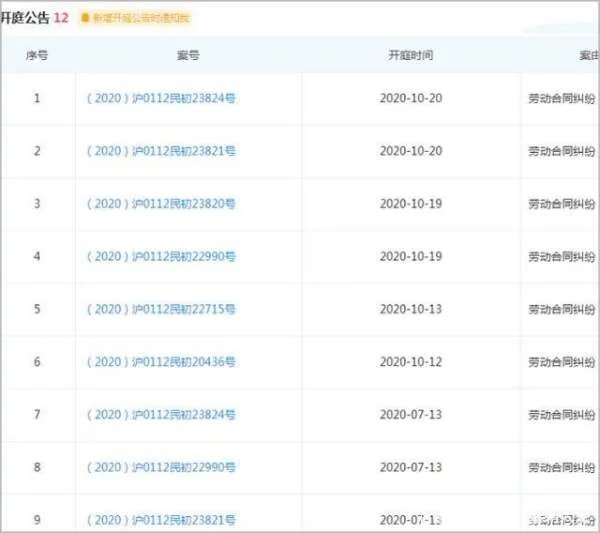This screenshot has height=533, width=600.
Task: Select serial number 7 cell
Action: (37, 415)
